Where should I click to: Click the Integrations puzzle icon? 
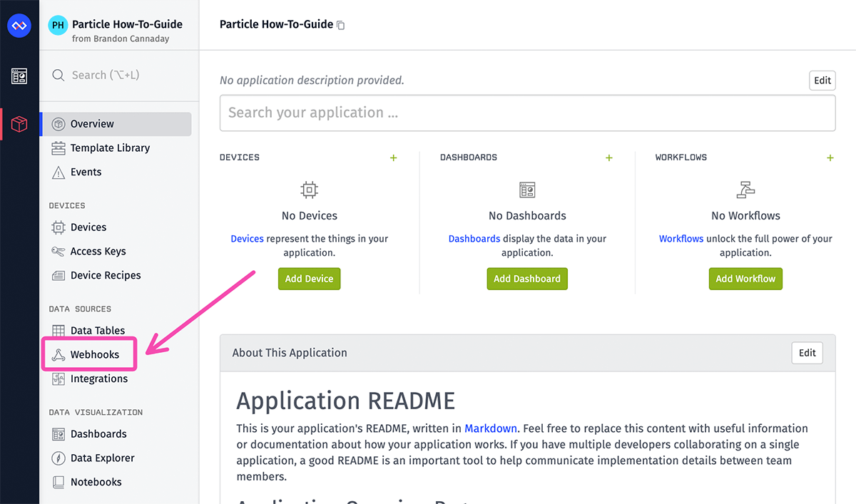coord(58,379)
